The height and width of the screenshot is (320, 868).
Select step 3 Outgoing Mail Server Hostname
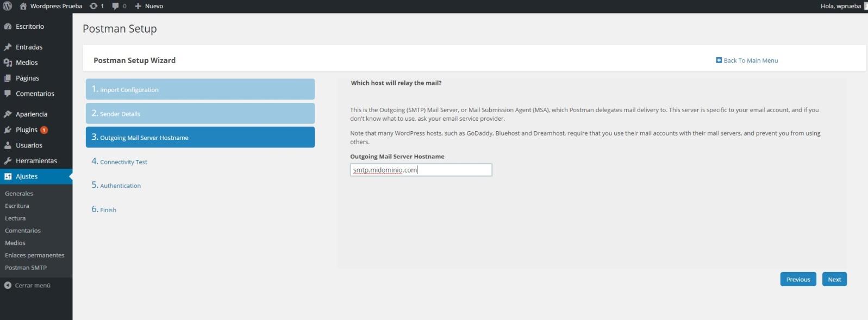tap(200, 137)
